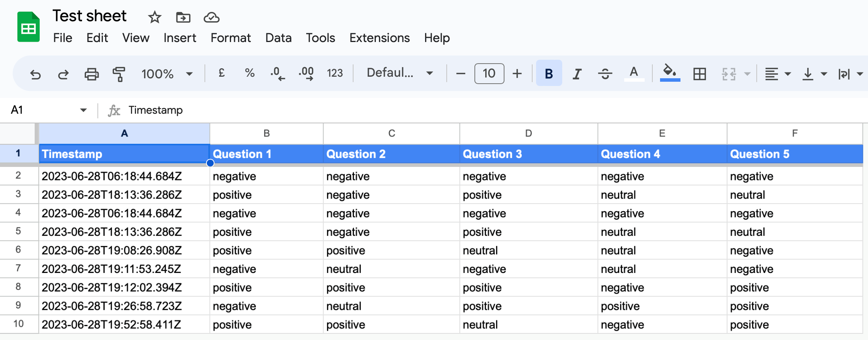Decrease font size with minus button
This screenshot has width=868, height=340.
[461, 73]
